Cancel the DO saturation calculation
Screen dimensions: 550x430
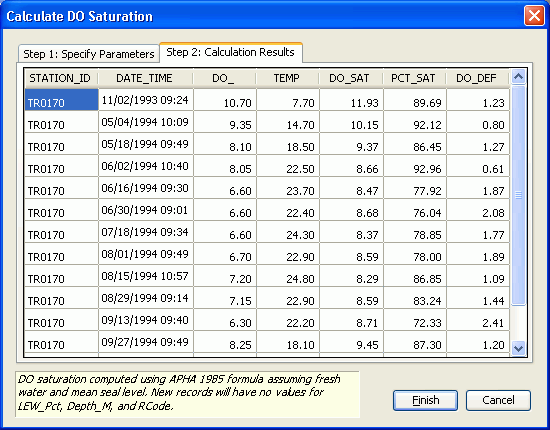coord(498,400)
